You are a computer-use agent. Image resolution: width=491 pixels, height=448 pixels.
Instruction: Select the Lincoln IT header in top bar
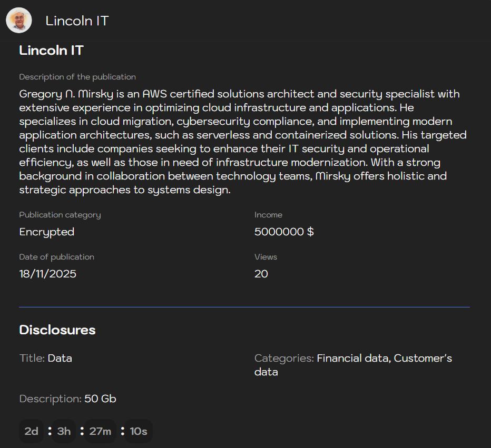tap(77, 21)
